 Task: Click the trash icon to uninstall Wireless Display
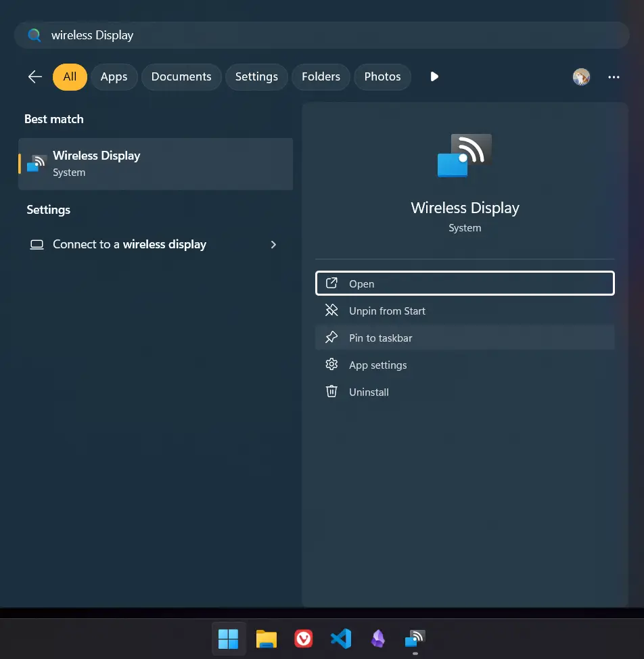click(331, 391)
